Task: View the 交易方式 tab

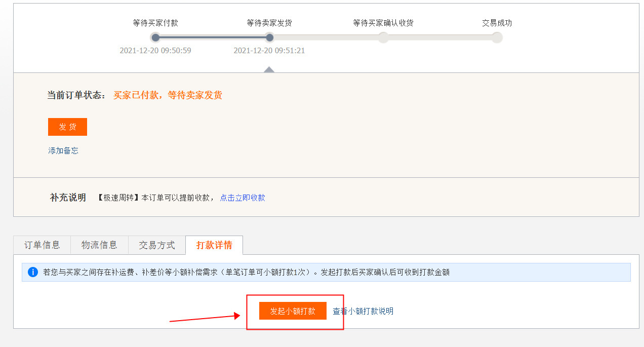Action: coord(157,245)
